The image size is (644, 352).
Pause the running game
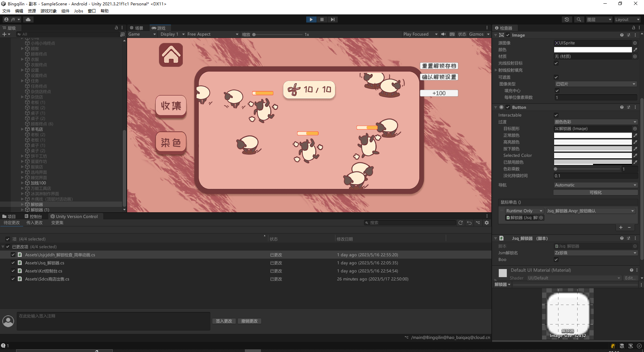tap(322, 19)
